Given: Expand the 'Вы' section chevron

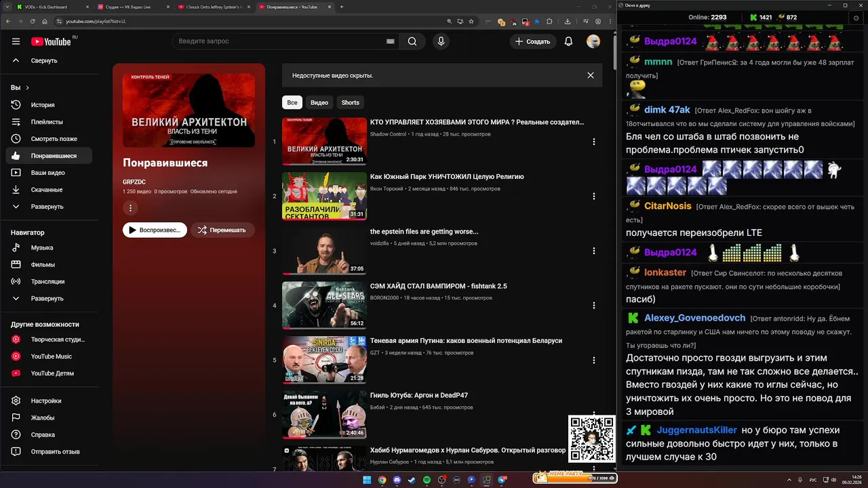Looking at the screenshot, I should [27, 87].
